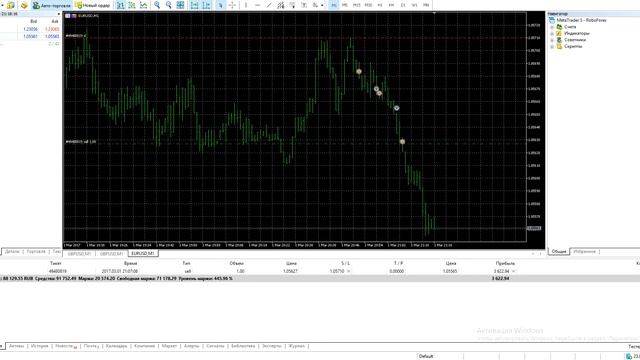Open the Советники item in Navigator
The image size is (640, 360).
tap(575, 40)
